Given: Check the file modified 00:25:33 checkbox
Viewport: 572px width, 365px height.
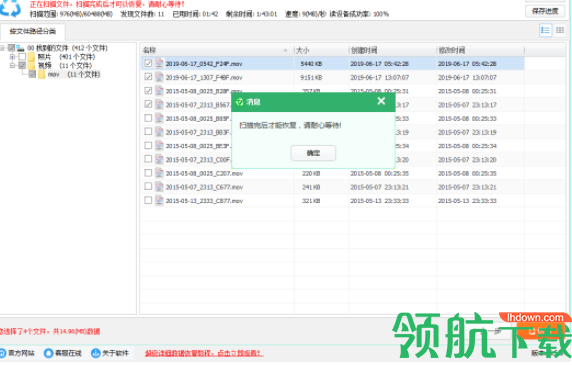Looking at the screenshot, I should 148,118.
